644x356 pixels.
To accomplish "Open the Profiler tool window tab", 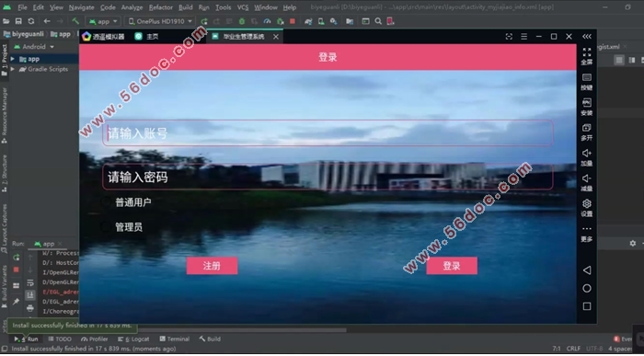I will [95, 339].
